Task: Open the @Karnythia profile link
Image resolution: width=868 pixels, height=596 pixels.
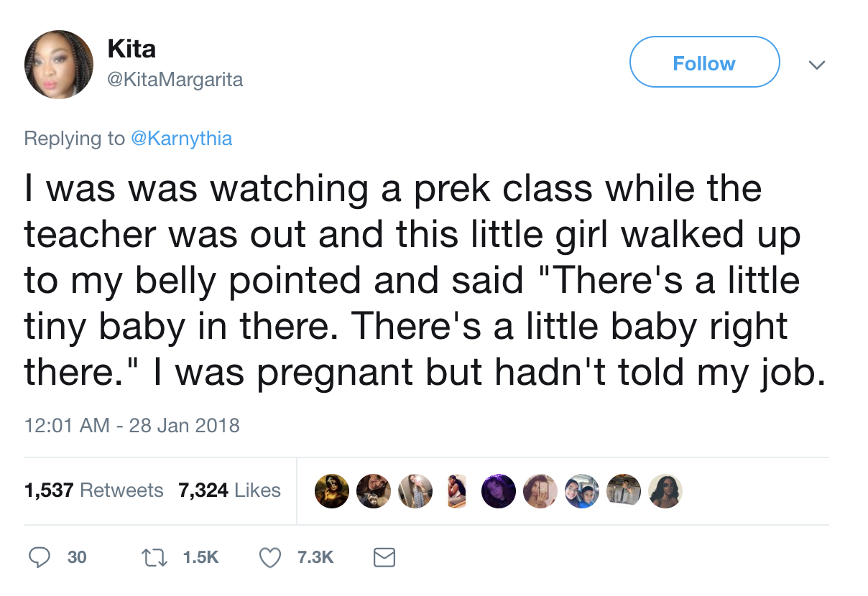Action: click(181, 138)
